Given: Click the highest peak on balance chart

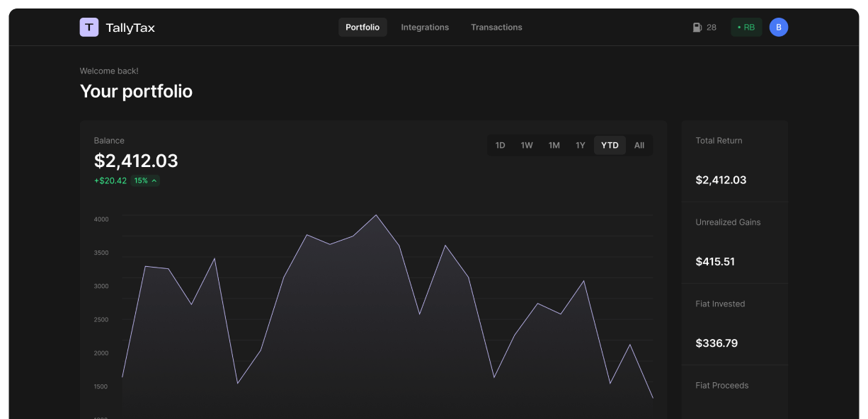Looking at the screenshot, I should 376,215.
